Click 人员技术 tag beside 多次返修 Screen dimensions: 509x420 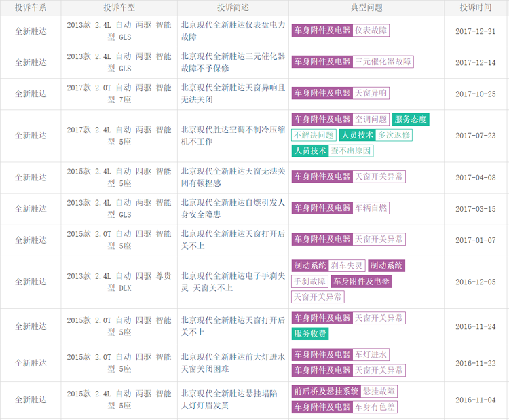tap(358, 135)
